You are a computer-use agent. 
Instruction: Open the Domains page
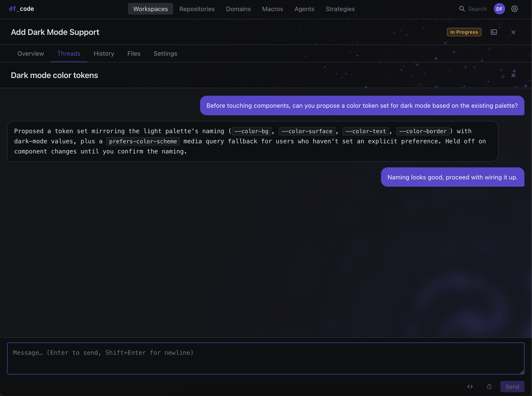(x=238, y=9)
